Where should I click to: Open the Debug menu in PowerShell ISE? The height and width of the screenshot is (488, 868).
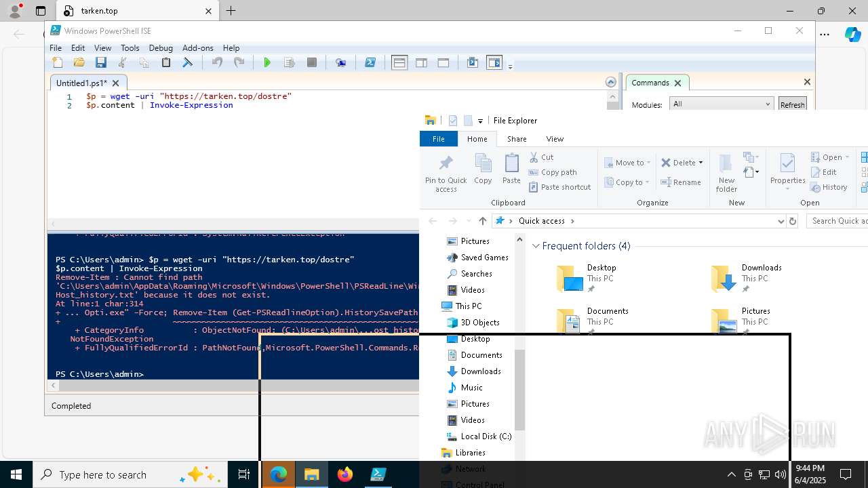[x=161, y=48]
